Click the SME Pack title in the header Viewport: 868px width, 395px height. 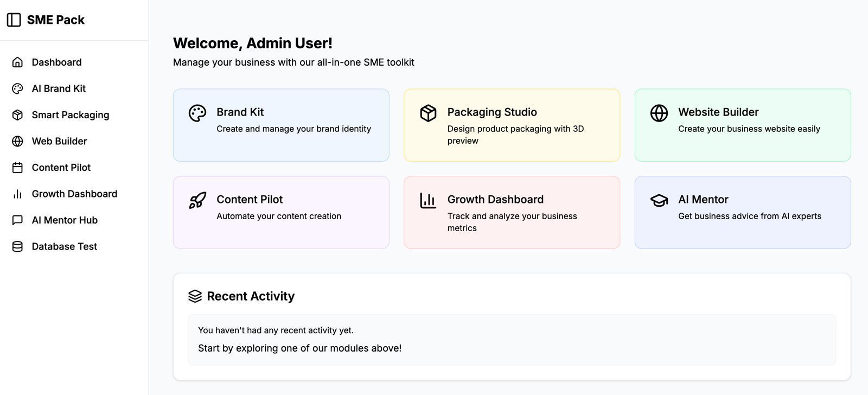point(56,20)
